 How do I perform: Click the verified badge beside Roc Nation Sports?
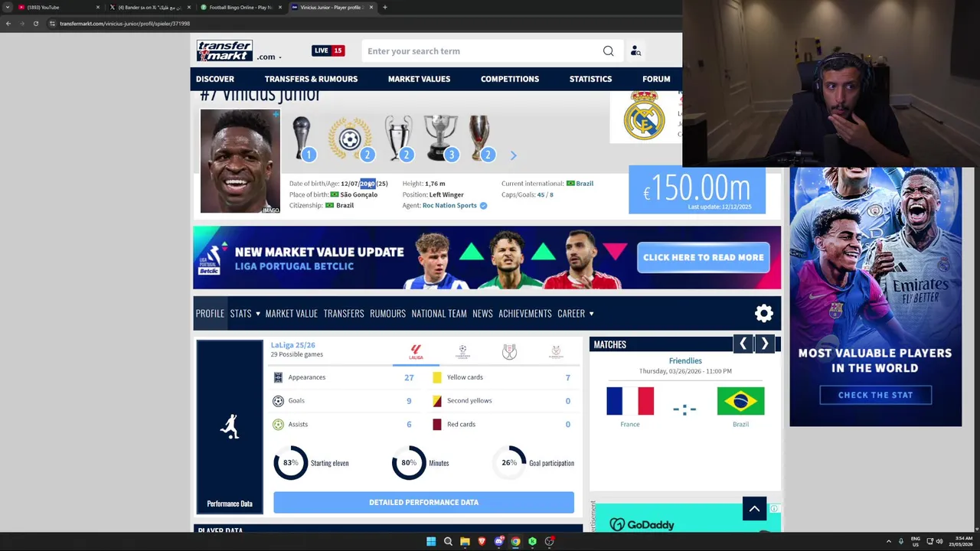483,205
